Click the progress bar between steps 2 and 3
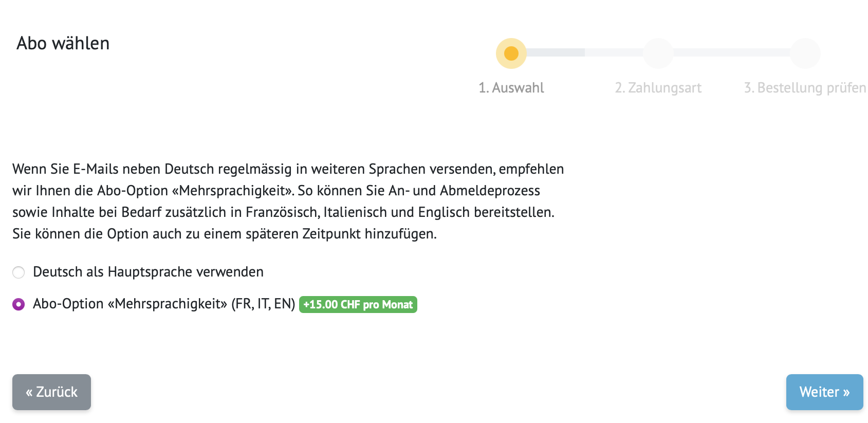The height and width of the screenshot is (423, 868). click(x=731, y=52)
